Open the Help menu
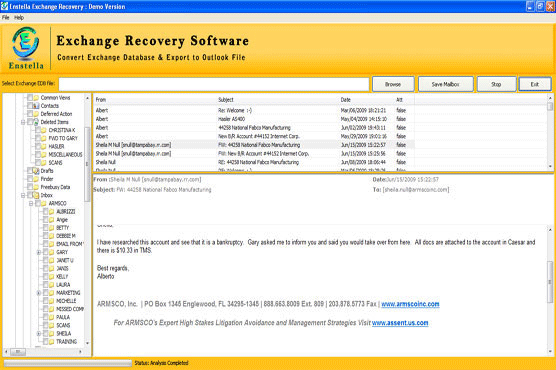Screen dimensions: 556x370 [x=19, y=17]
